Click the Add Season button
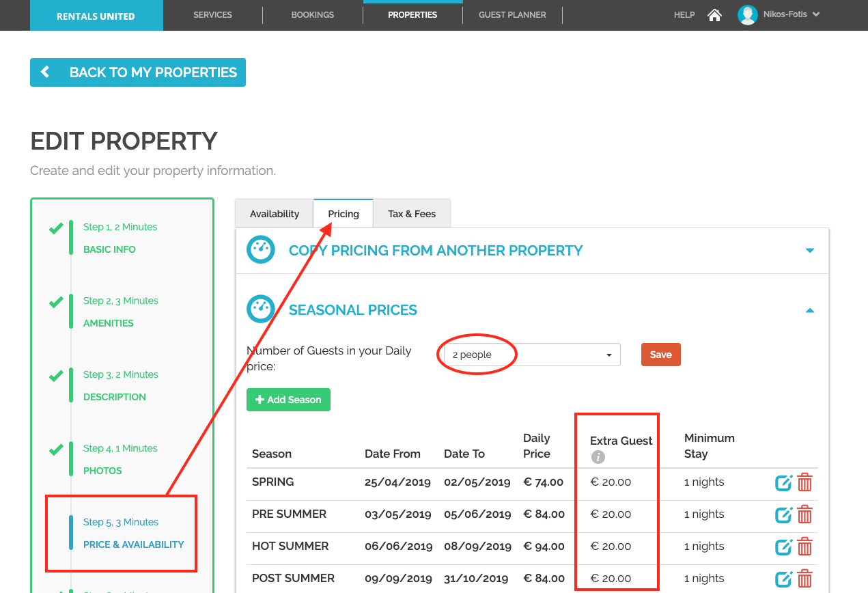868x593 pixels. click(288, 400)
